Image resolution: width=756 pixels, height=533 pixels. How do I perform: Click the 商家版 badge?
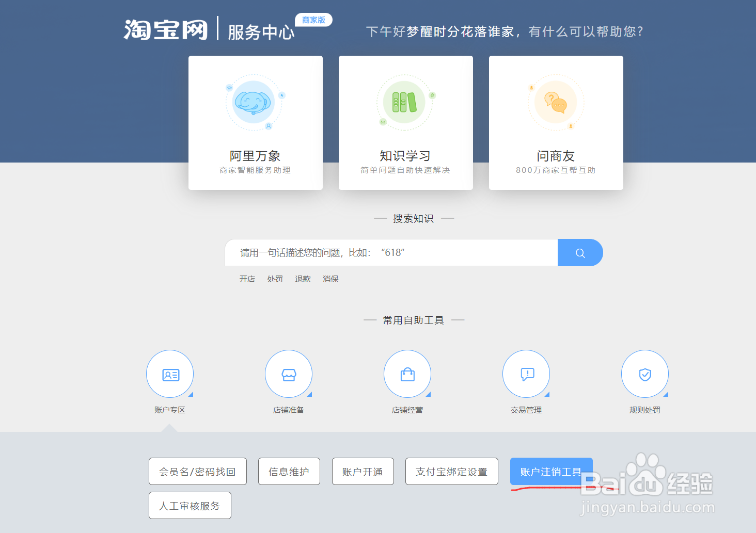pyautogui.click(x=313, y=20)
